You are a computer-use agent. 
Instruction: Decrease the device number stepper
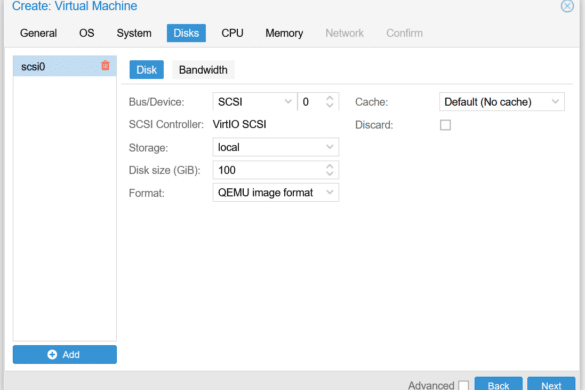[x=329, y=106]
